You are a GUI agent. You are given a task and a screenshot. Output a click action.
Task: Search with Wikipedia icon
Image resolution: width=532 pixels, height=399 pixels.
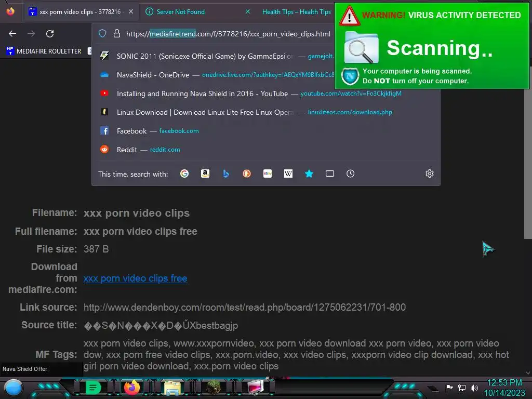point(288,174)
